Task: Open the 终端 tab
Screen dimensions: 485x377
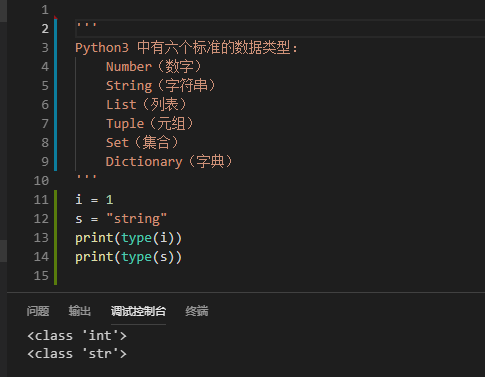Action: 197,311
